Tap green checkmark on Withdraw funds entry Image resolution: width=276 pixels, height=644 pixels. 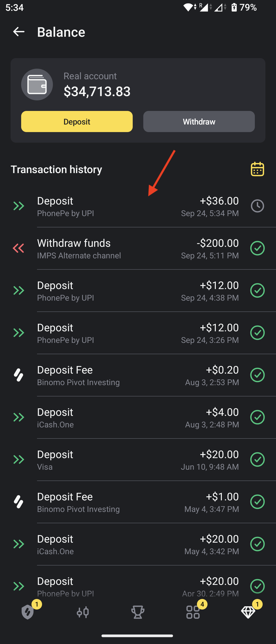click(257, 248)
